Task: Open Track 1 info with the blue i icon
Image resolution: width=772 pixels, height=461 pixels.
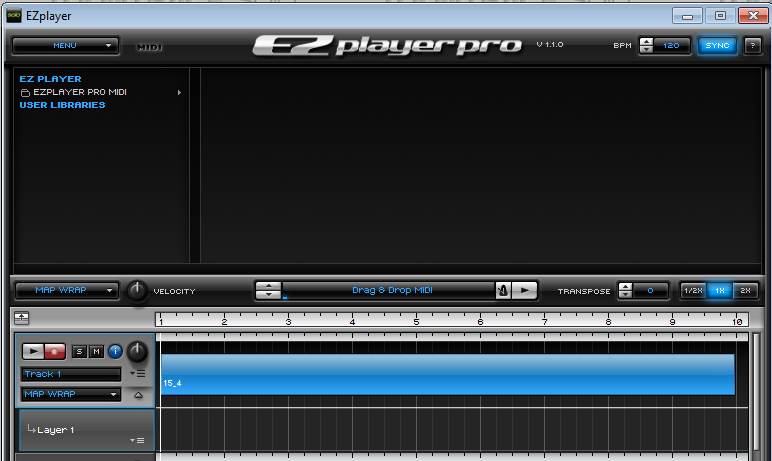Action: (x=115, y=351)
